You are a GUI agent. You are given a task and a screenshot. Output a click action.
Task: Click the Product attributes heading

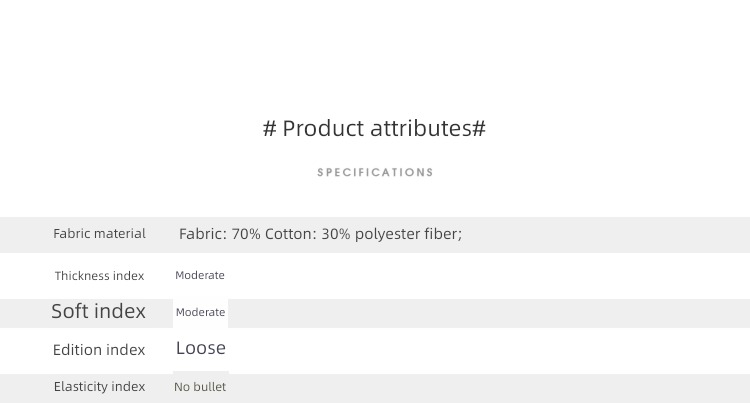tap(375, 129)
